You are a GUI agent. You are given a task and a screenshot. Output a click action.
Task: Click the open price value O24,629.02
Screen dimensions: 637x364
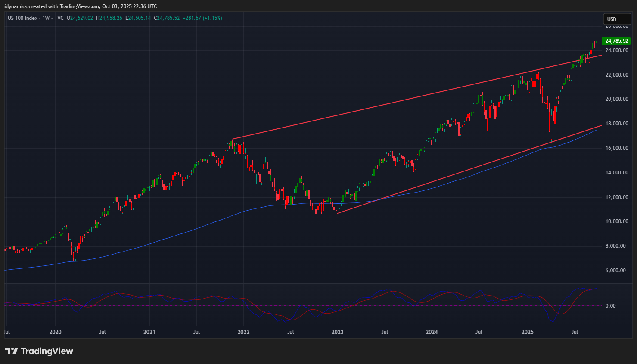click(x=80, y=18)
